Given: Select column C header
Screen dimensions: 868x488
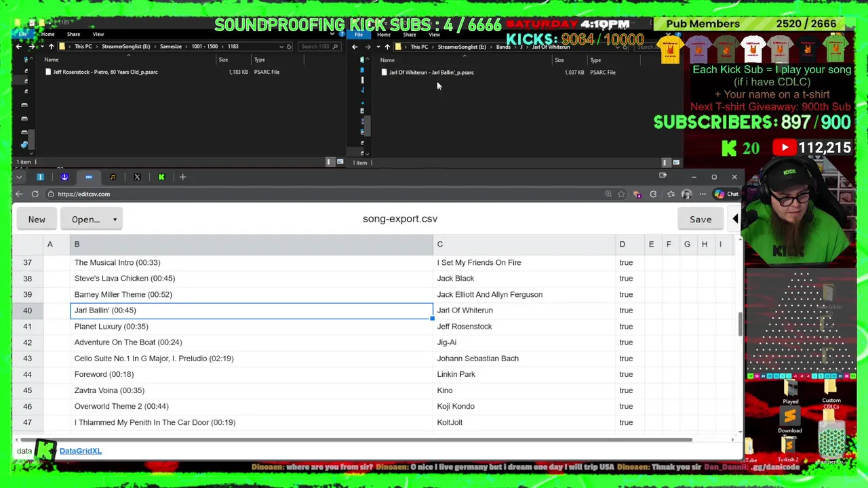Looking at the screenshot, I should (x=524, y=244).
